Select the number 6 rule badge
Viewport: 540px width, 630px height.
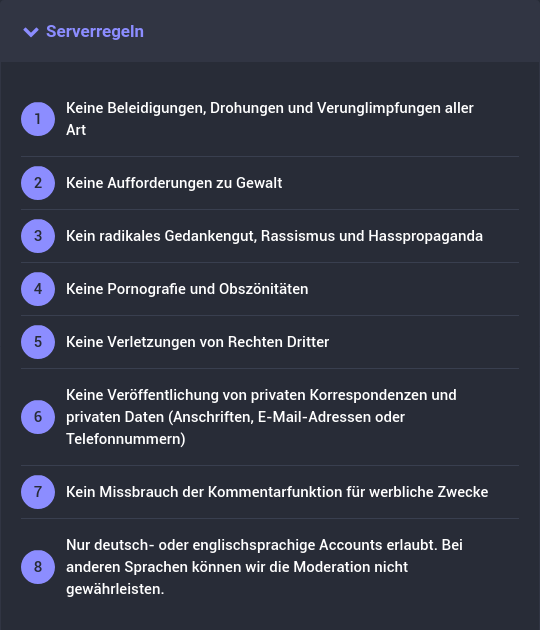(38, 417)
